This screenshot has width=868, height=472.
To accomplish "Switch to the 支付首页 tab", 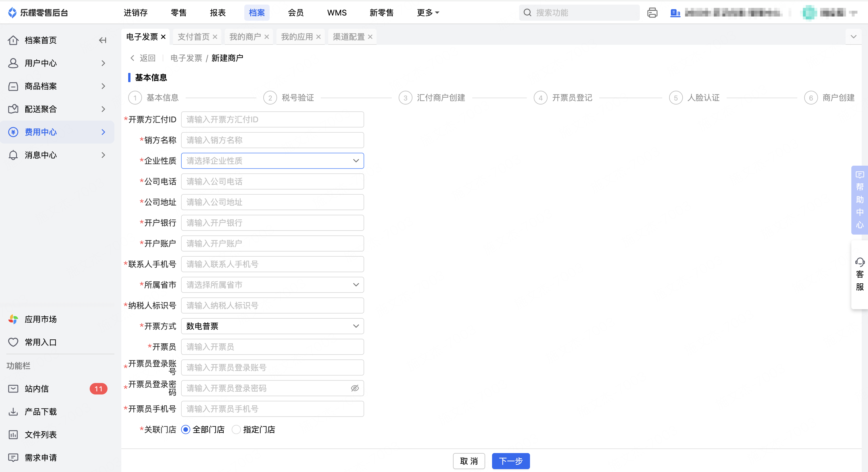I will click(193, 37).
